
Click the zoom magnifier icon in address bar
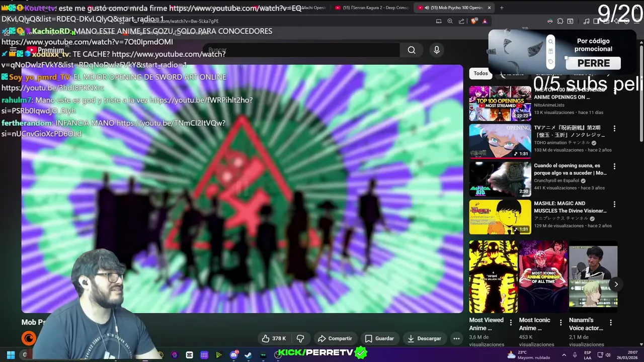click(450, 21)
